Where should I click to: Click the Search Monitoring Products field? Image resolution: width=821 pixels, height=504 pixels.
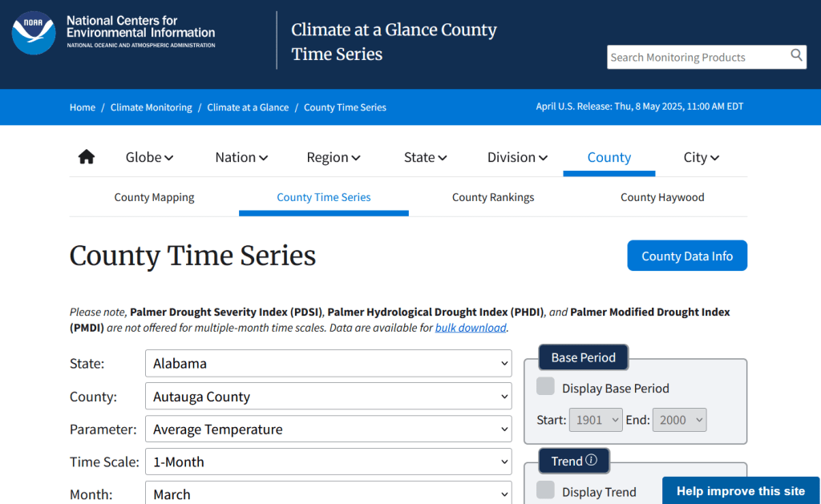pos(696,57)
